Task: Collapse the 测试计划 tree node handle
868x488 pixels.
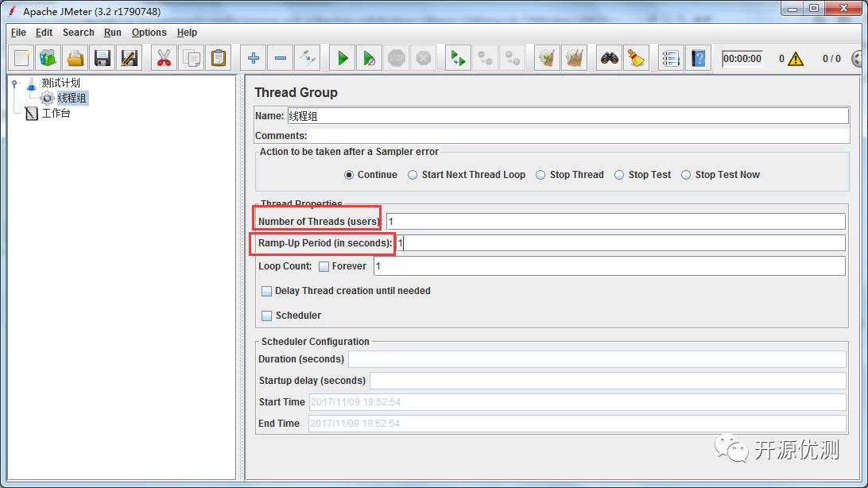Action: [15, 83]
